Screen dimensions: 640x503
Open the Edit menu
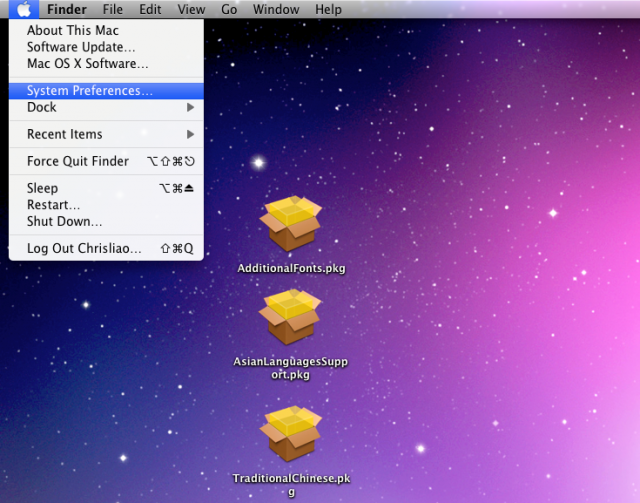pyautogui.click(x=150, y=9)
